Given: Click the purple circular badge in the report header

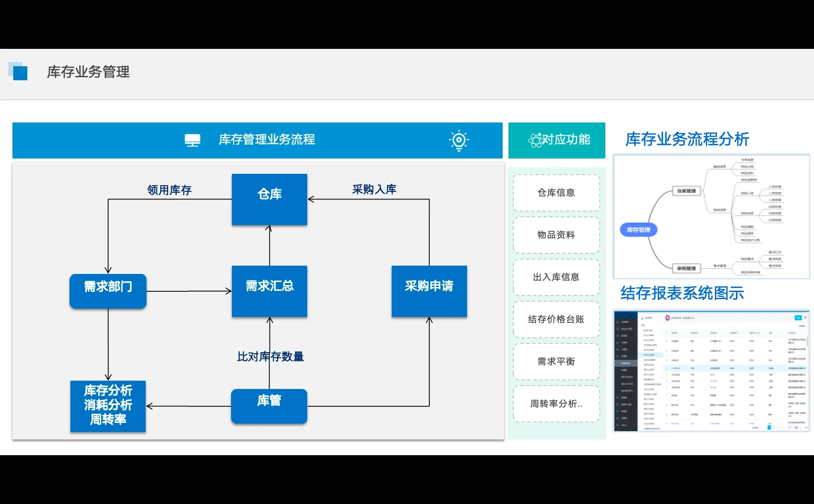Looking at the screenshot, I should [x=667, y=318].
